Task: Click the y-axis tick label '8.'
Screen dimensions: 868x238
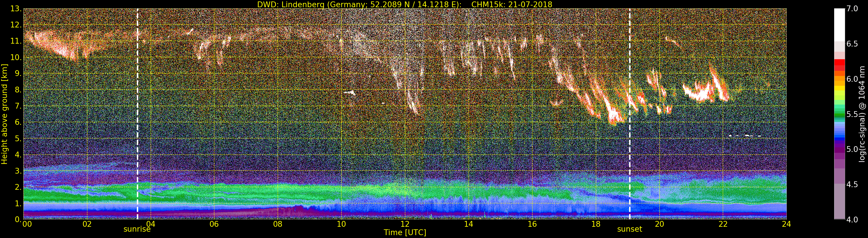Action: pos(18,90)
